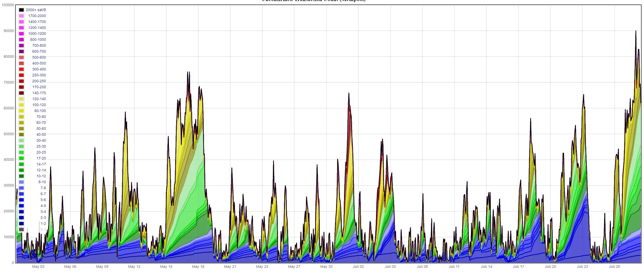This screenshot has height=273, width=644.
Task: Click the magenta 1000-1200 legend swatch
Action: (21, 34)
